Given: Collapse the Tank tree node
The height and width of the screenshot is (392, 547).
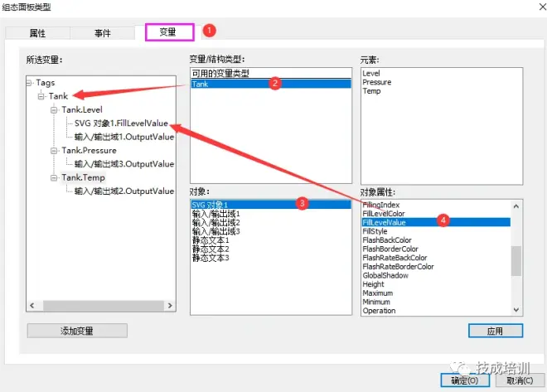Looking at the screenshot, I should click(41, 96).
